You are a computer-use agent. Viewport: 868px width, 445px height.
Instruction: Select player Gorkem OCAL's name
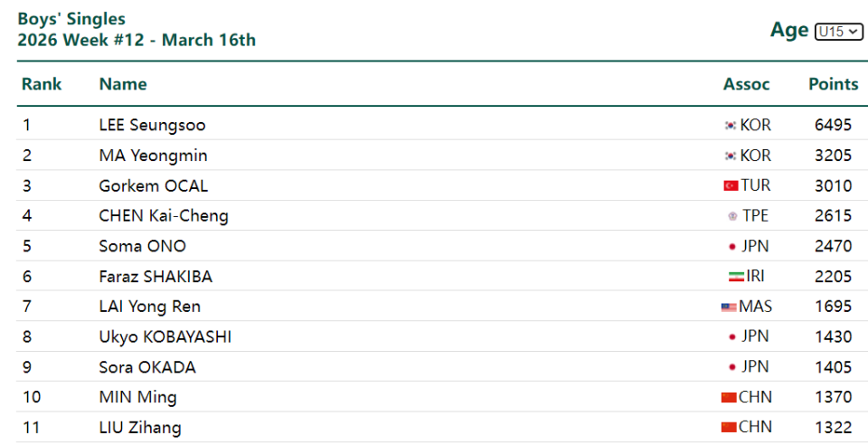coord(153,186)
